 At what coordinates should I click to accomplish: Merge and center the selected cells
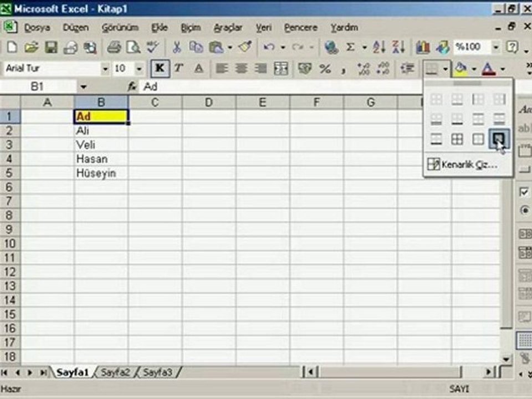coord(281,69)
